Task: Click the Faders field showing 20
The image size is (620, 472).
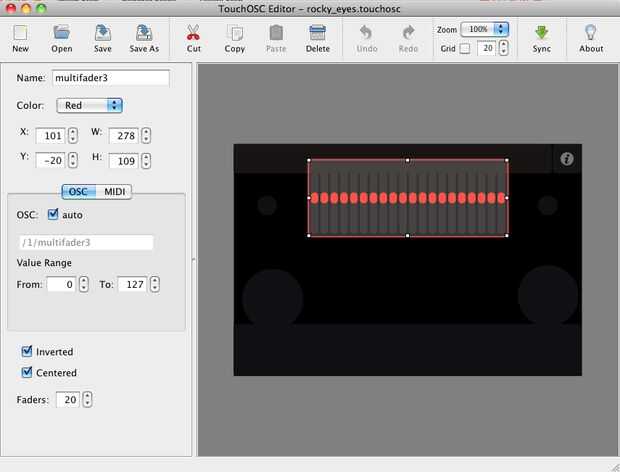Action: [68, 399]
